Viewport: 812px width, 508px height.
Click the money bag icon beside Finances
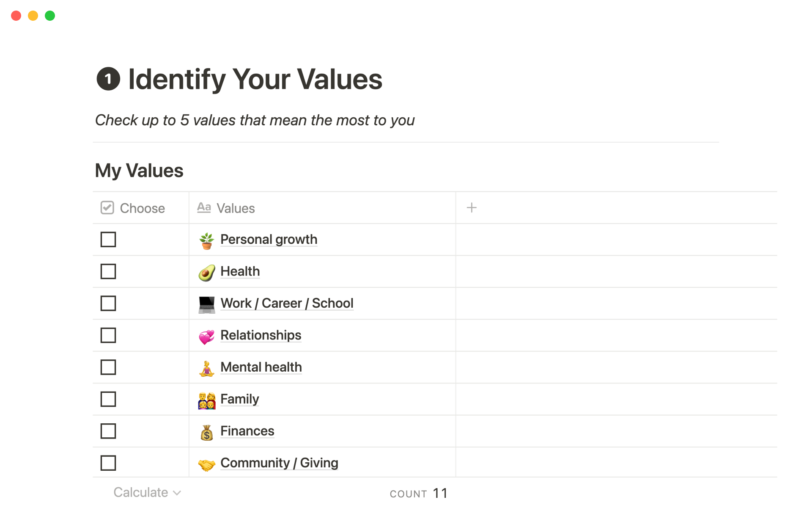[x=206, y=432]
